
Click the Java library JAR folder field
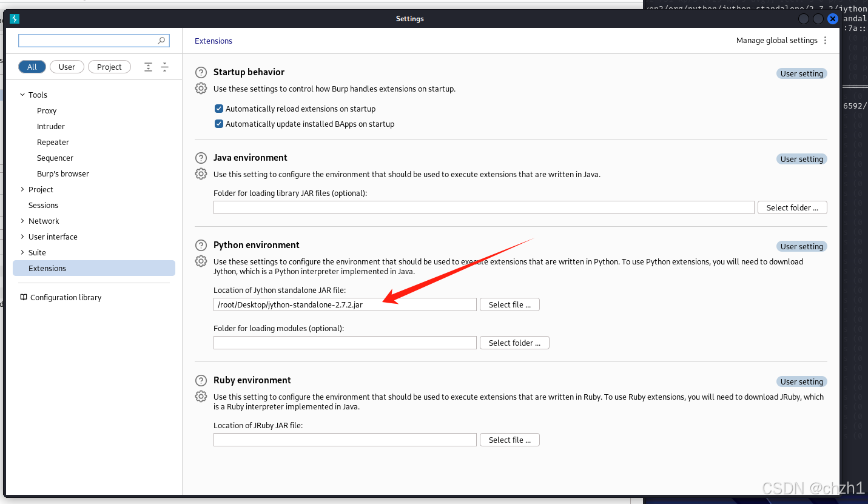tap(484, 207)
